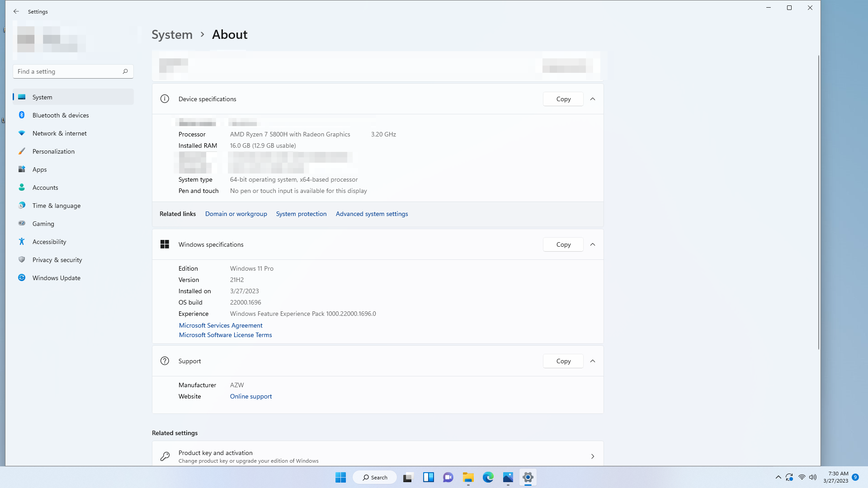Open the Photos app from taskbar

coord(508,477)
